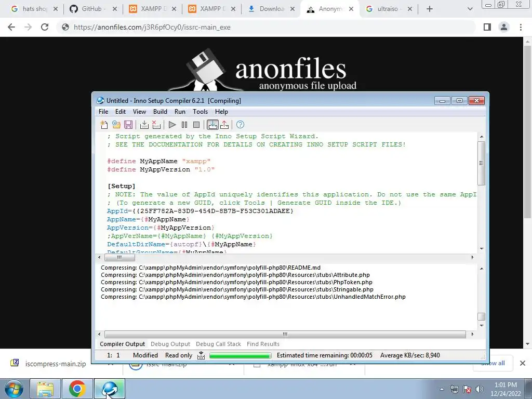Terminate the run with the stop square icon

pyautogui.click(x=196, y=125)
